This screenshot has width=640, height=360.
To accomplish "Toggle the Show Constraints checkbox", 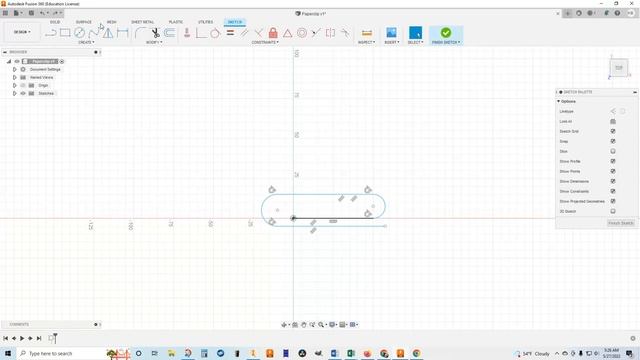I will (613, 191).
